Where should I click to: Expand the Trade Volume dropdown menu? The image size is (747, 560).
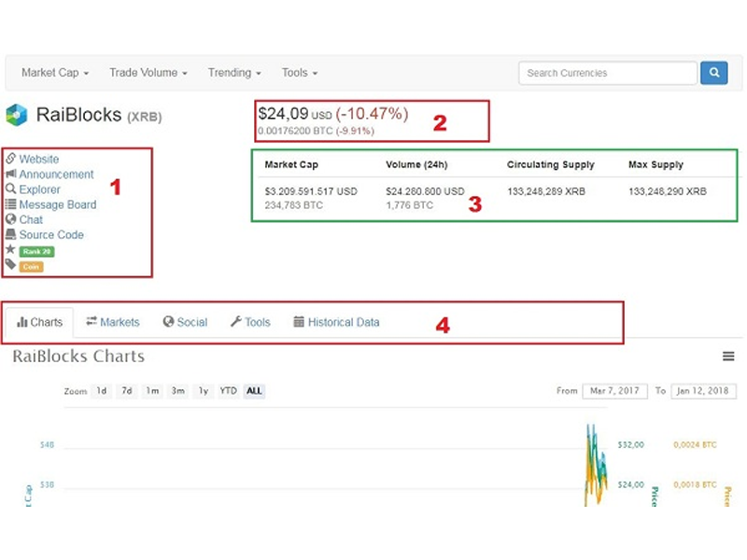coord(148,73)
